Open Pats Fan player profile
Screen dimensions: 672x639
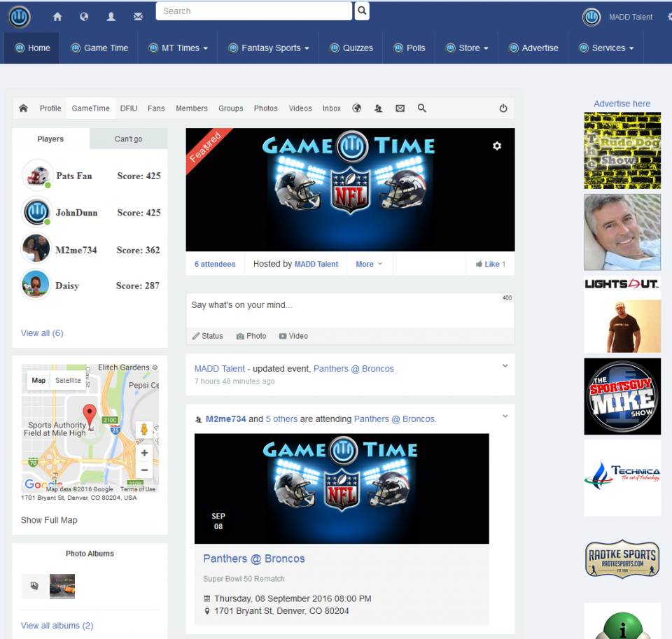73,176
